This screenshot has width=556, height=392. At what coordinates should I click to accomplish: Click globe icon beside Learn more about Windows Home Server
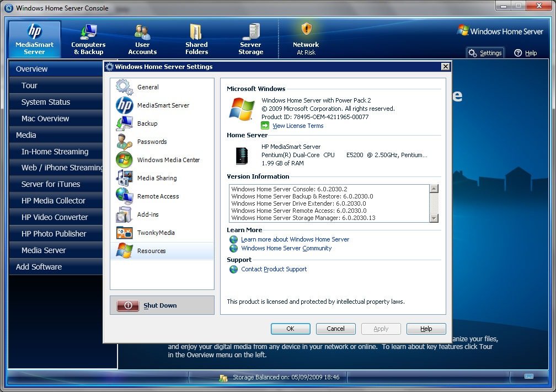(x=233, y=240)
